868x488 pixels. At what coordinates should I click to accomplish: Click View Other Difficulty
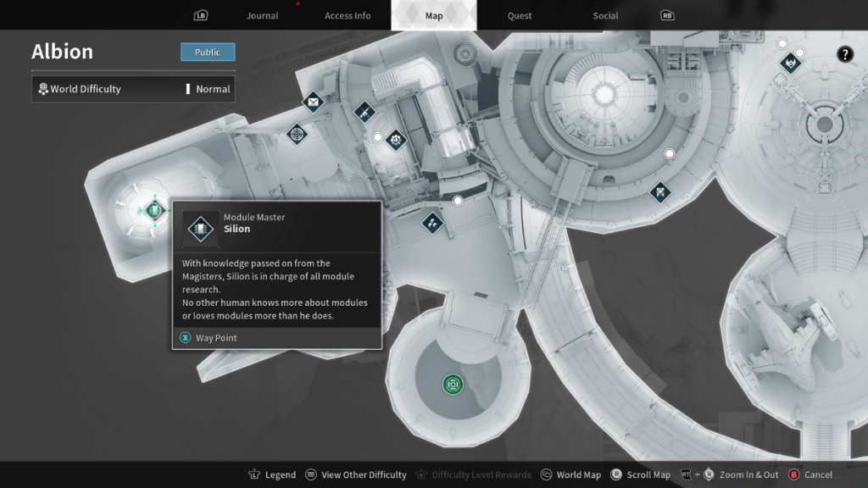(356, 475)
